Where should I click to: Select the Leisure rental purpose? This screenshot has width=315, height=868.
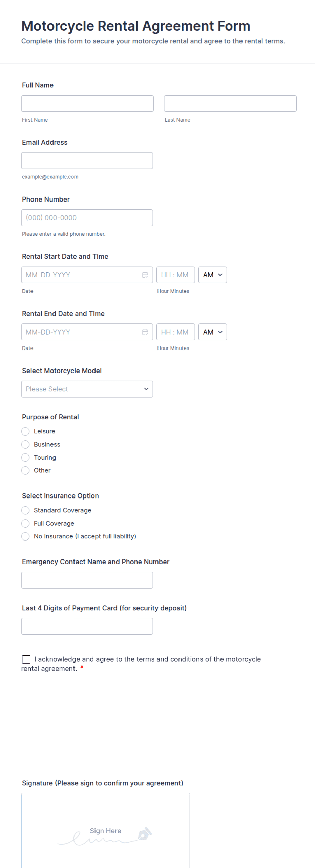pos(25,431)
